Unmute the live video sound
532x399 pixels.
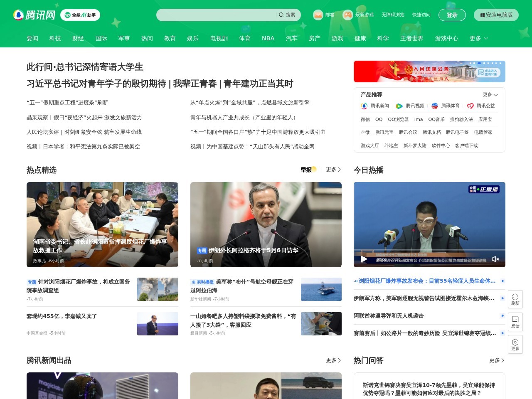click(x=495, y=259)
